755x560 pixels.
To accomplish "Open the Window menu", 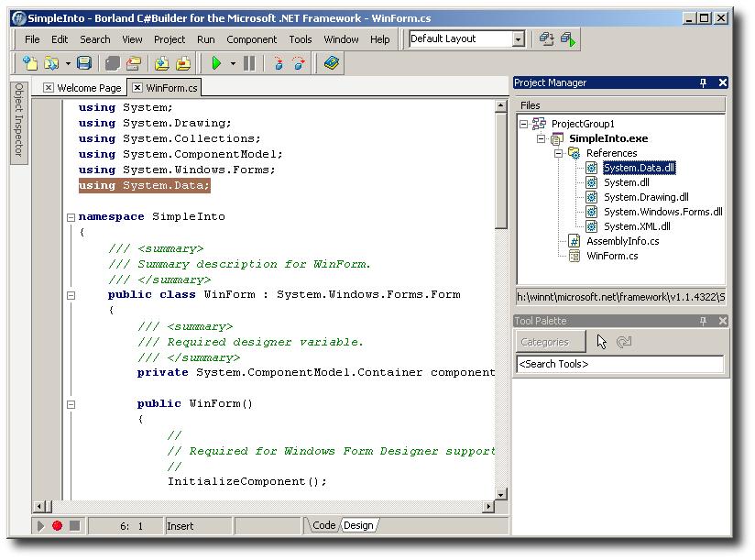I will [x=341, y=39].
